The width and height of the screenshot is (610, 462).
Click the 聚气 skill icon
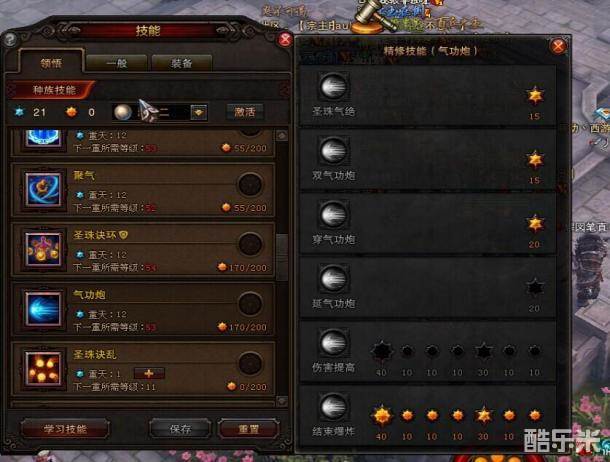[43, 189]
